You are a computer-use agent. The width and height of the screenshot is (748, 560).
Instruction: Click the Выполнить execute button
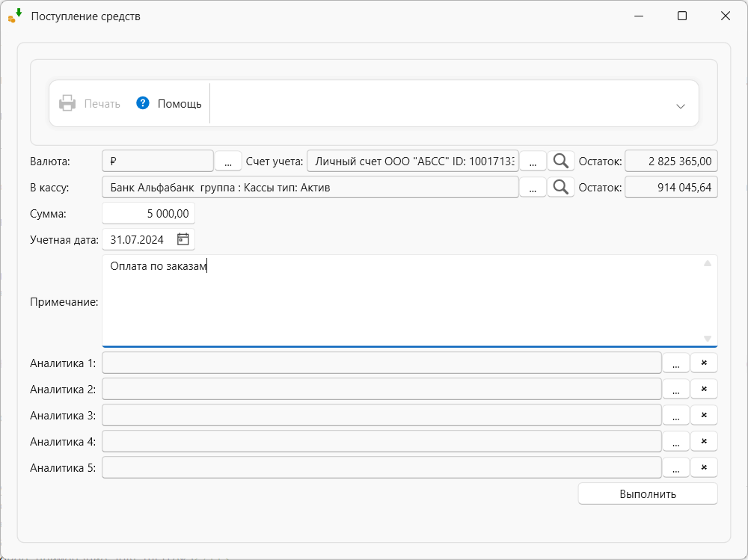[x=648, y=493]
